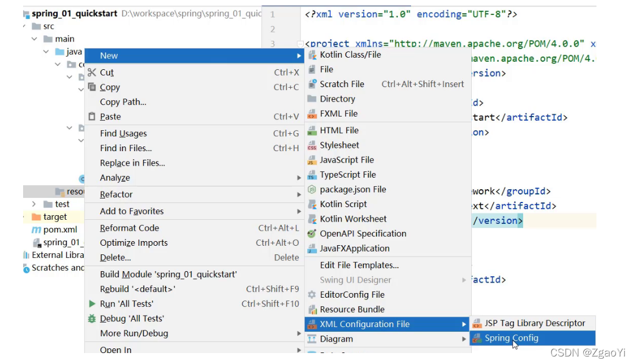
Task: Open the Analyze submenu arrow
Action: click(x=299, y=178)
